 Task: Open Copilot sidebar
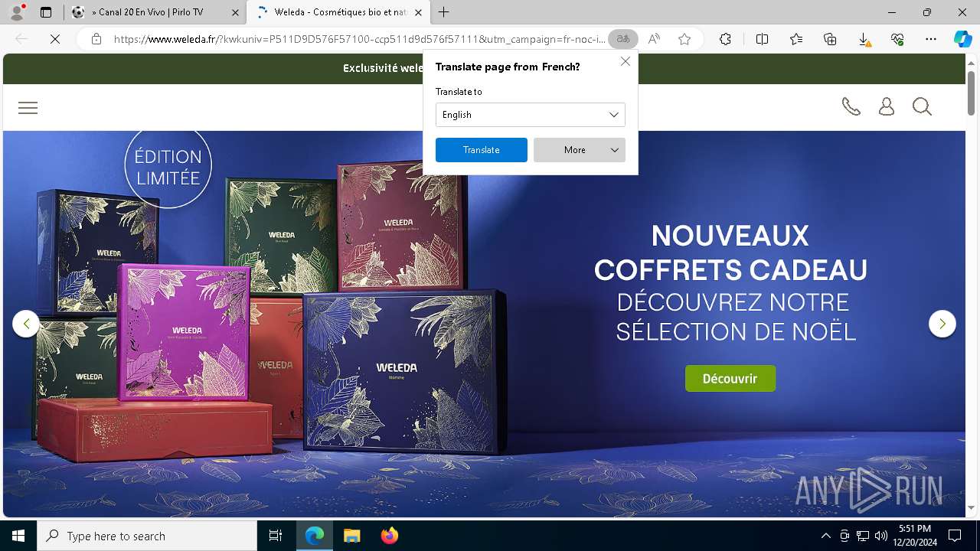point(962,39)
